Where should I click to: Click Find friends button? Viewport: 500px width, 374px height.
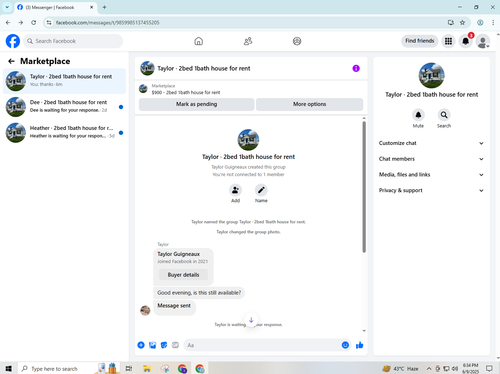(x=420, y=41)
